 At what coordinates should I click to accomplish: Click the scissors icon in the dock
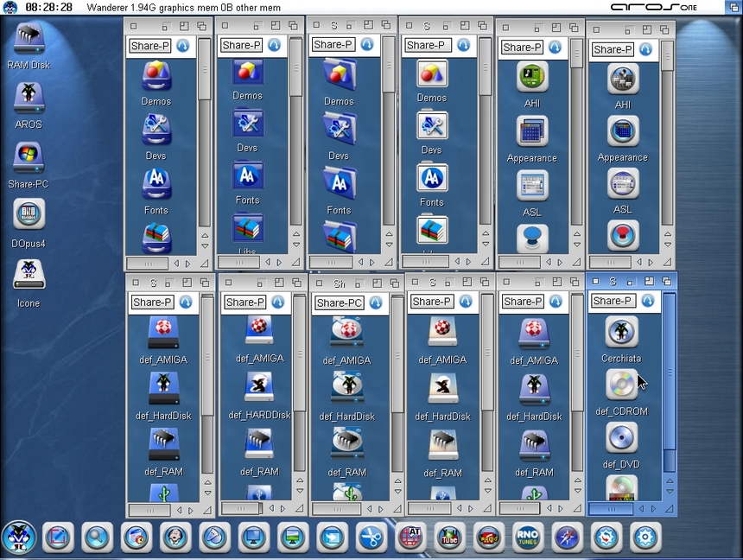click(x=371, y=538)
